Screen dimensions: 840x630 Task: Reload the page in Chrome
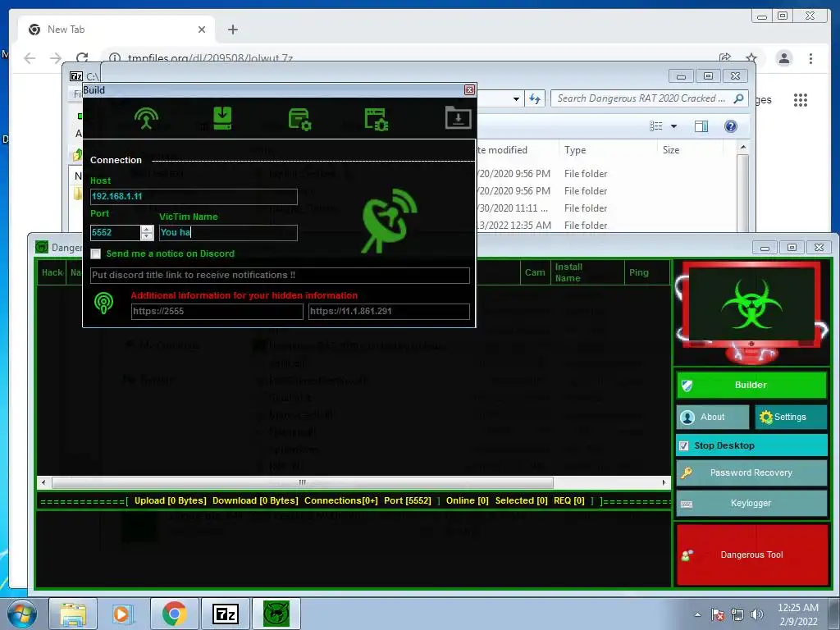pos(82,58)
